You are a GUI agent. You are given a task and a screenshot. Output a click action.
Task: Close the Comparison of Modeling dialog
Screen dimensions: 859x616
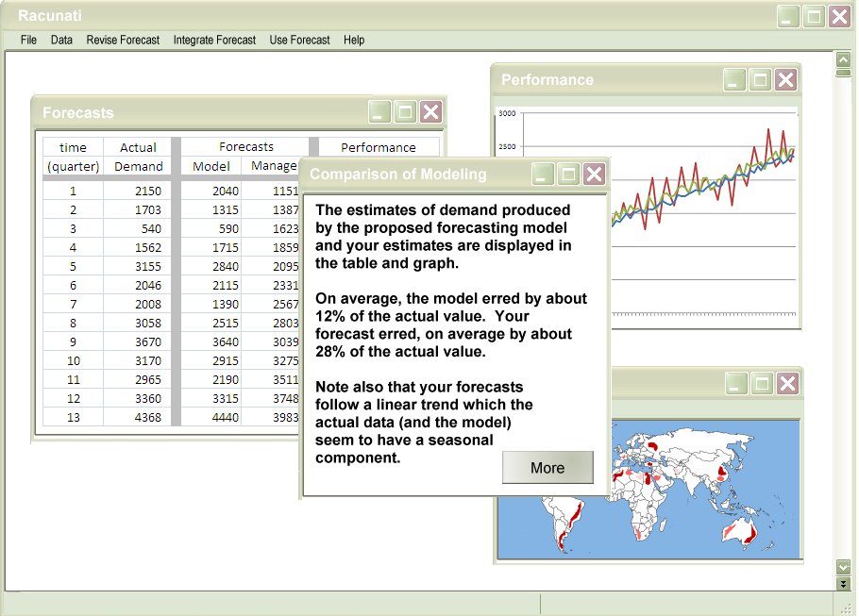(x=594, y=174)
